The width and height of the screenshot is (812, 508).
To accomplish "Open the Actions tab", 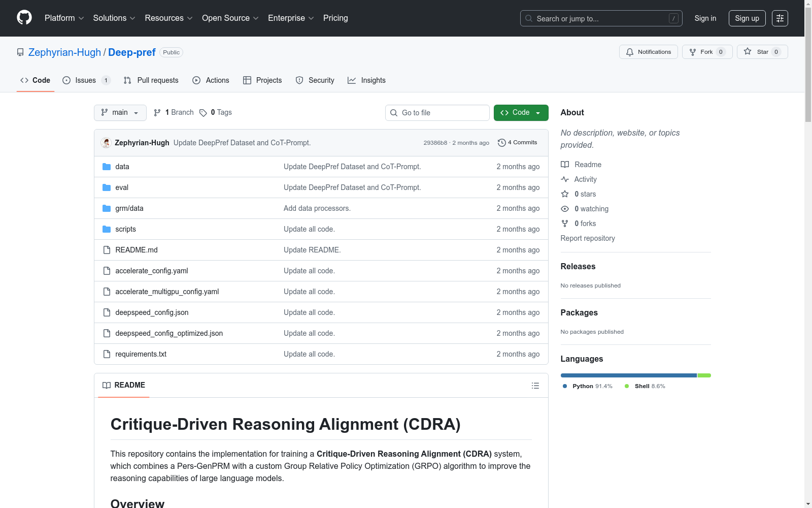I will [211, 80].
